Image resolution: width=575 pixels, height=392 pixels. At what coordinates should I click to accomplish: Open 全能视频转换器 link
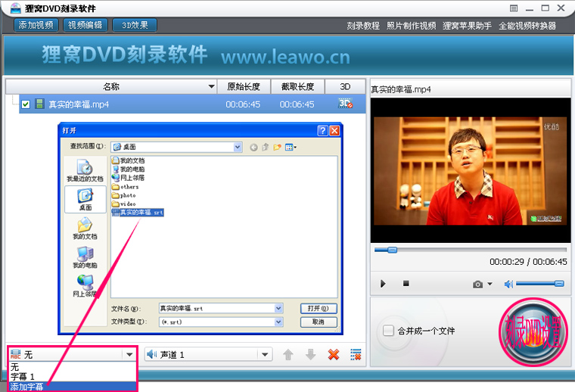[x=527, y=26]
